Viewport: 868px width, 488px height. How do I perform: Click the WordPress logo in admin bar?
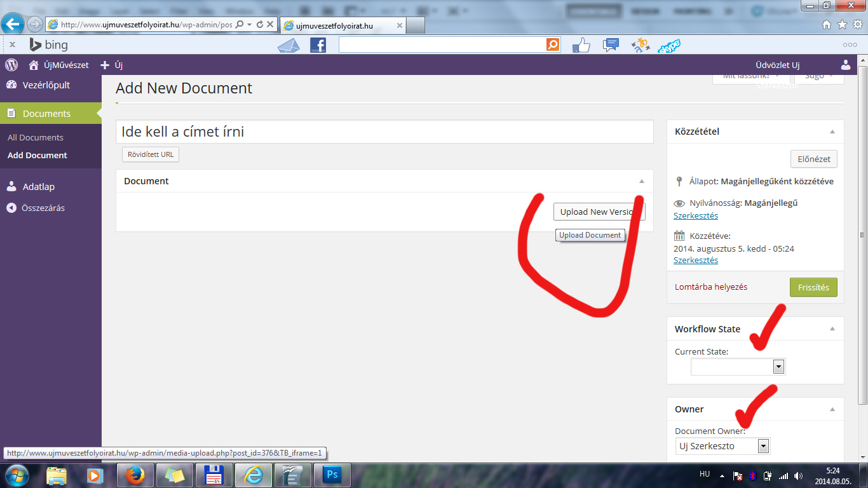pos(11,65)
